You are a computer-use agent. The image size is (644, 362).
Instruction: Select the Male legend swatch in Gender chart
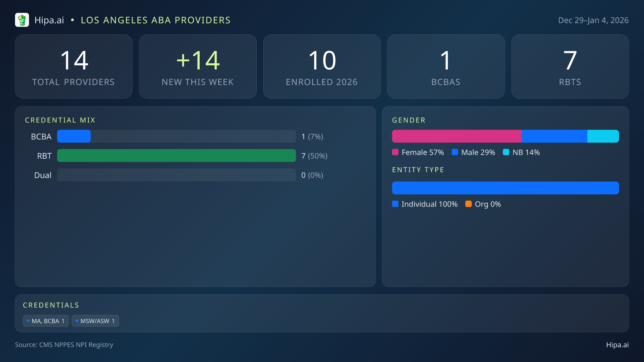pyautogui.click(x=455, y=152)
